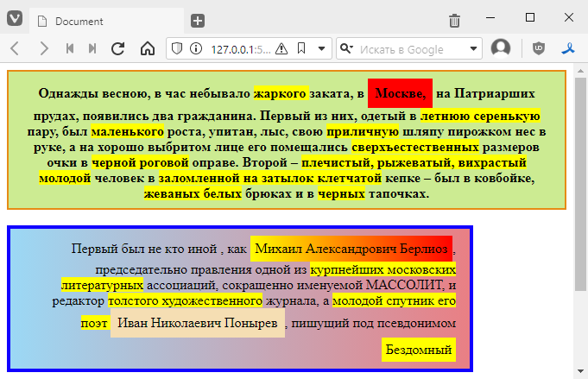Open the Vivaldi main menu
Viewport: 588px width, 379px height.
click(15, 19)
